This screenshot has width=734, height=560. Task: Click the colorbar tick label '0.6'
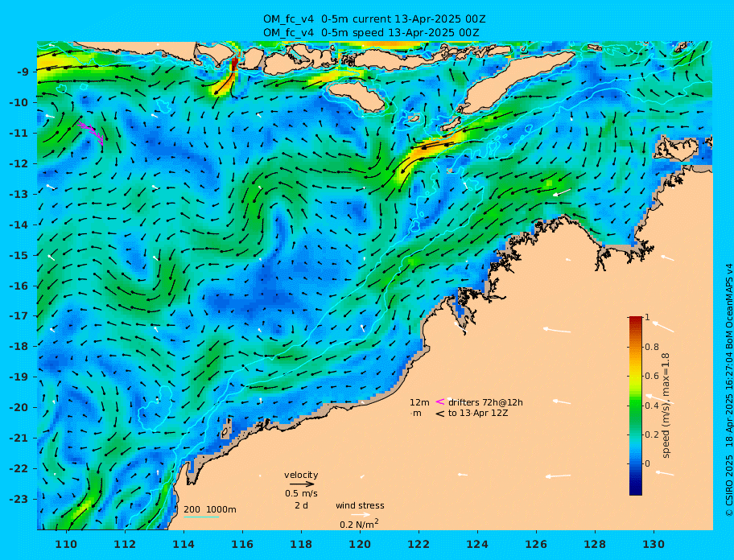(x=652, y=376)
